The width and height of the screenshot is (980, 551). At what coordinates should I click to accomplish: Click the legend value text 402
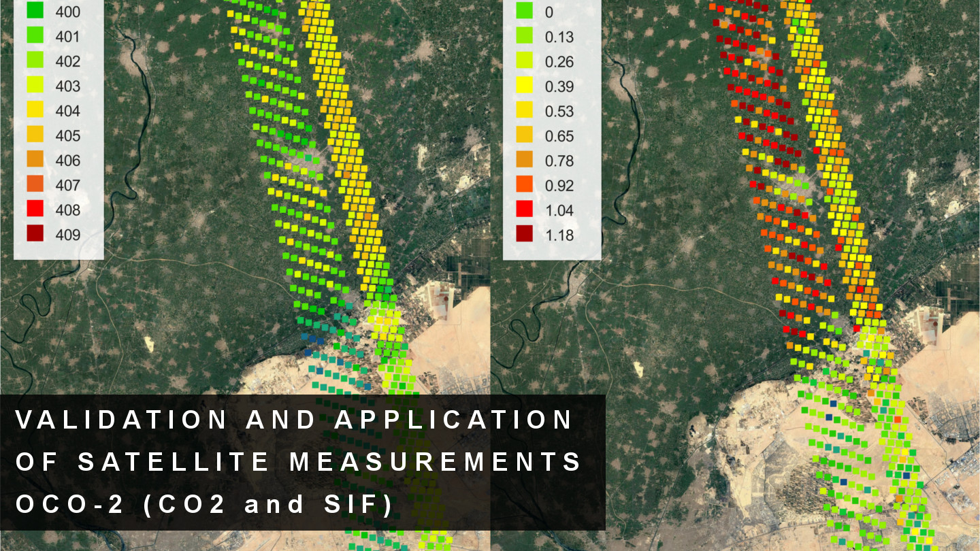click(69, 61)
